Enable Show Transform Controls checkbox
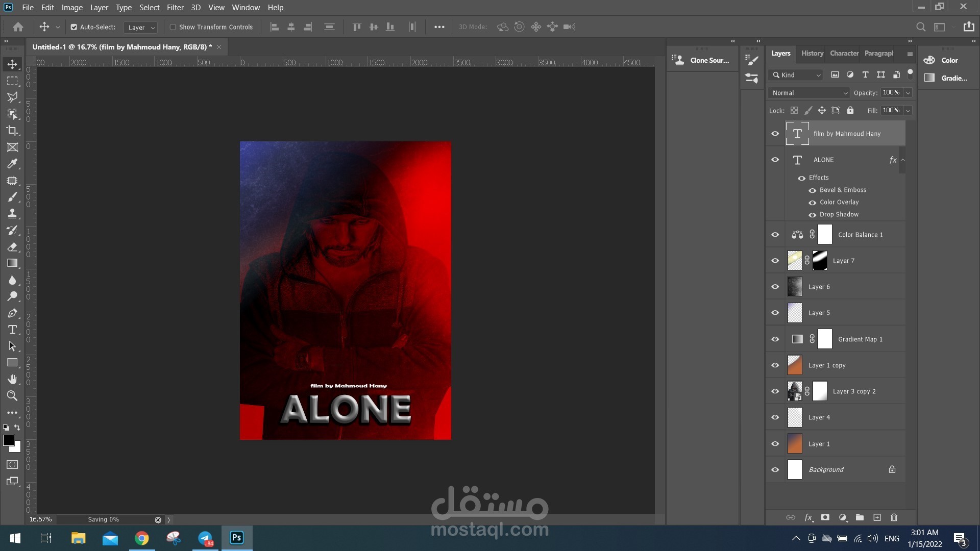 point(173,27)
